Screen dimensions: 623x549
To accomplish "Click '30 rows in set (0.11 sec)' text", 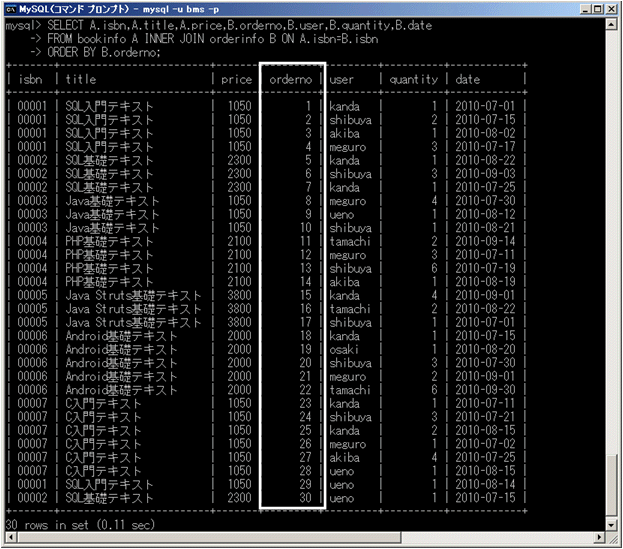I will 80,525.
